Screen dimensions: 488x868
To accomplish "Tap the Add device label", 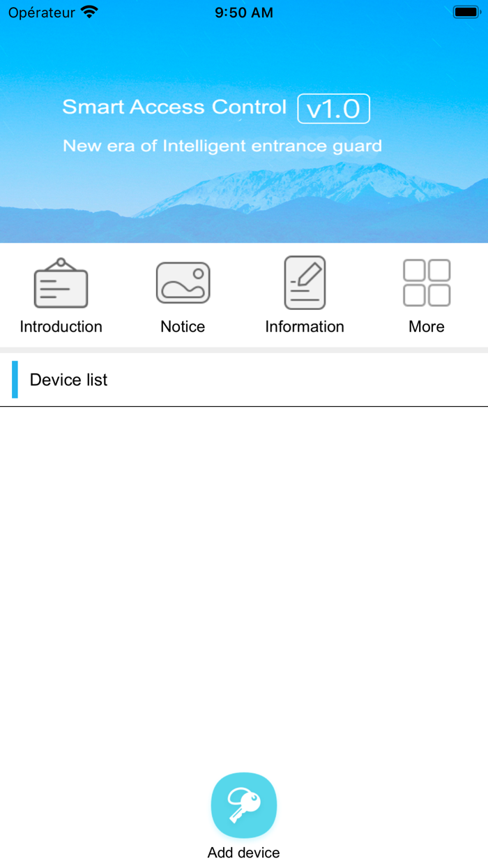I will pyautogui.click(x=244, y=853).
